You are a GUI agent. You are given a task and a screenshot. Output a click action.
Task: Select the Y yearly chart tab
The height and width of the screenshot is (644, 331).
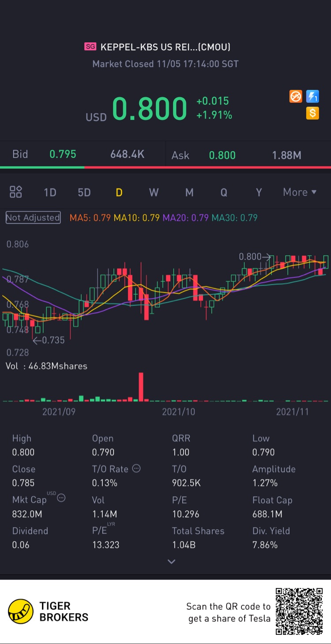tap(259, 192)
